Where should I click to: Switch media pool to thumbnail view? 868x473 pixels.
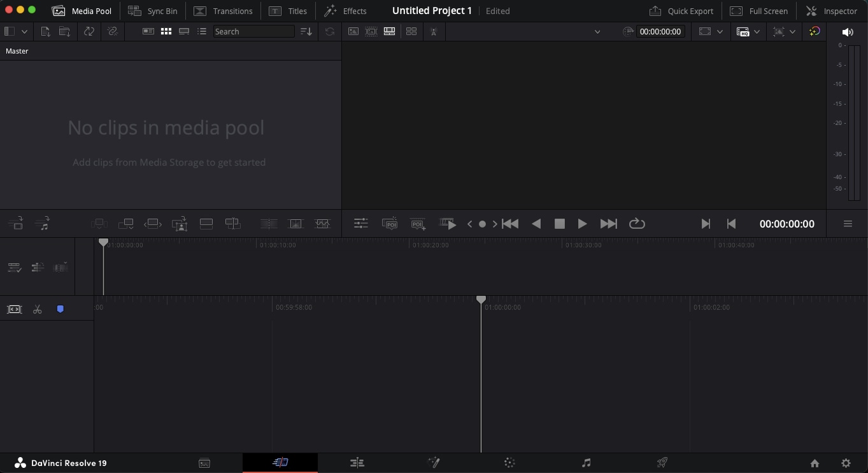point(166,31)
